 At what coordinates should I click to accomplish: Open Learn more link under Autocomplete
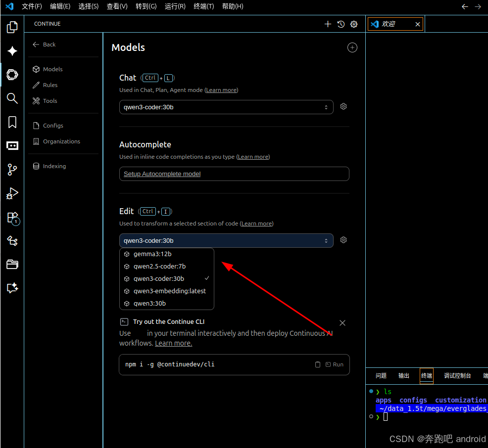[253, 157]
